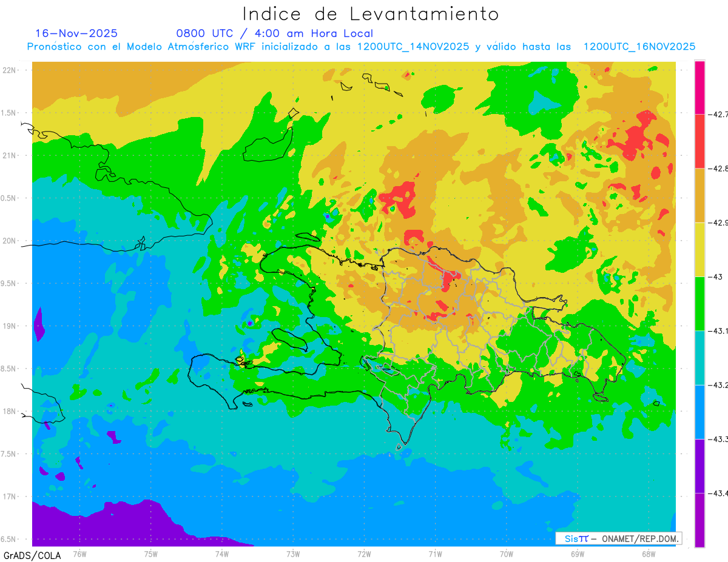Click the 'SisTT- ONAMET/REP.DOM.' label box
The image size is (728, 562).
click(x=618, y=538)
